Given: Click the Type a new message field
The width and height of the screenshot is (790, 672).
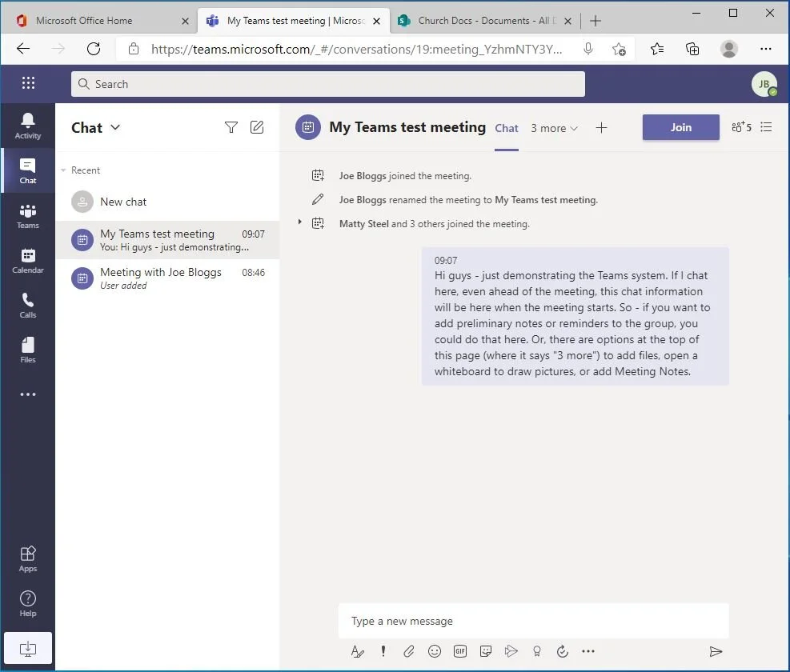Looking at the screenshot, I should click(534, 621).
